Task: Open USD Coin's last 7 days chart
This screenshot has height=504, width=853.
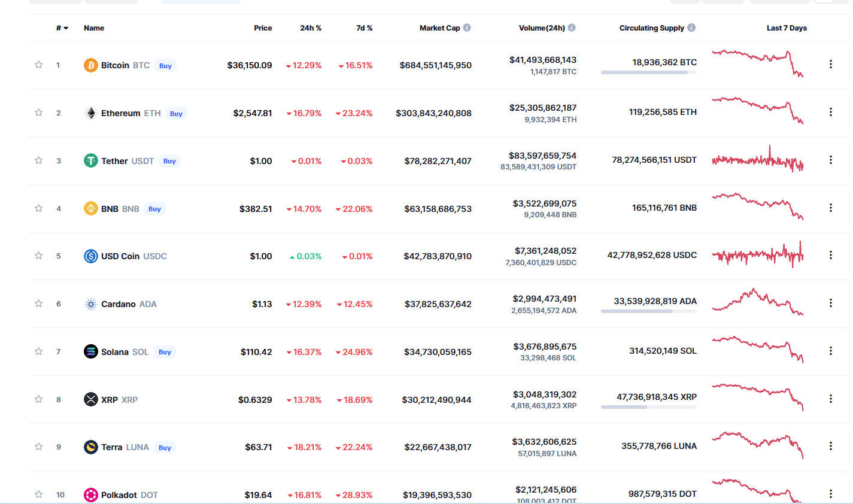Action: coord(758,254)
